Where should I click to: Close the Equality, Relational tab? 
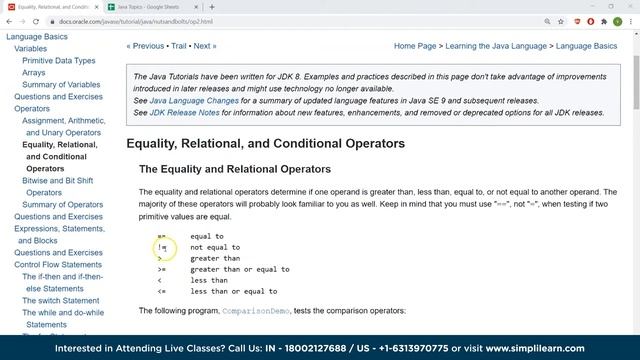[96, 7]
